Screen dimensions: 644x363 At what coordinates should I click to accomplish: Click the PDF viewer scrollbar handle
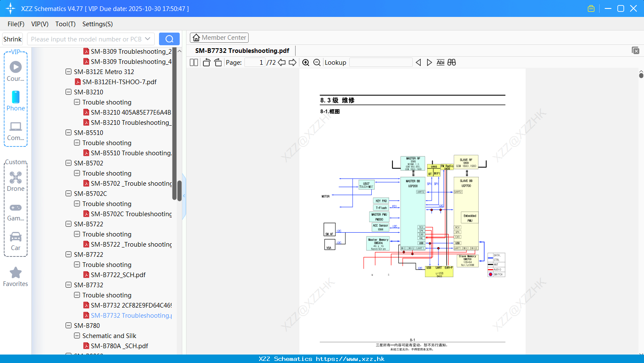point(641,75)
